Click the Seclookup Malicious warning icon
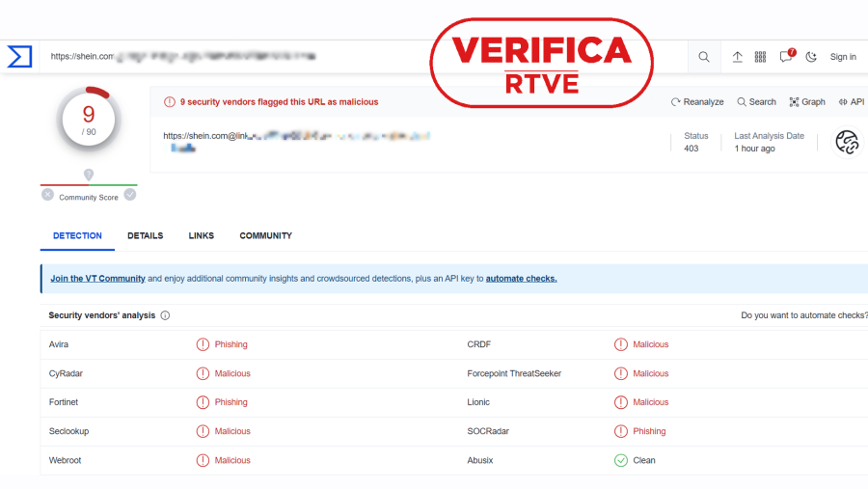The height and width of the screenshot is (489, 868). click(203, 431)
